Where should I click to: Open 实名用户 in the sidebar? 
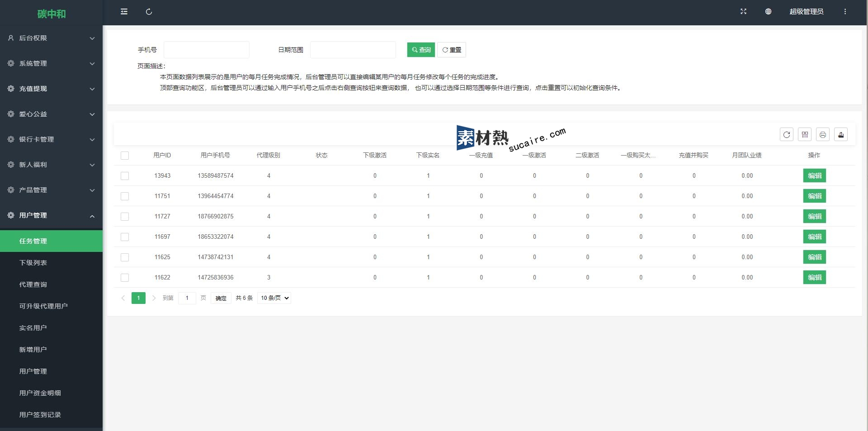tap(51, 328)
